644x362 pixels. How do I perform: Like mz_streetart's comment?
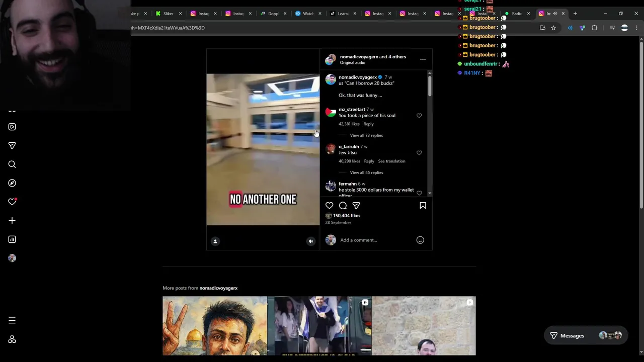419,116
